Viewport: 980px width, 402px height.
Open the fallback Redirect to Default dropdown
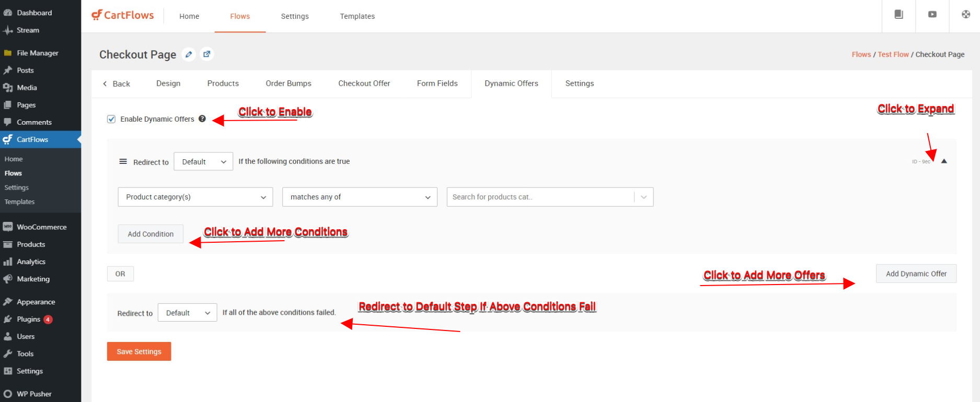187,313
